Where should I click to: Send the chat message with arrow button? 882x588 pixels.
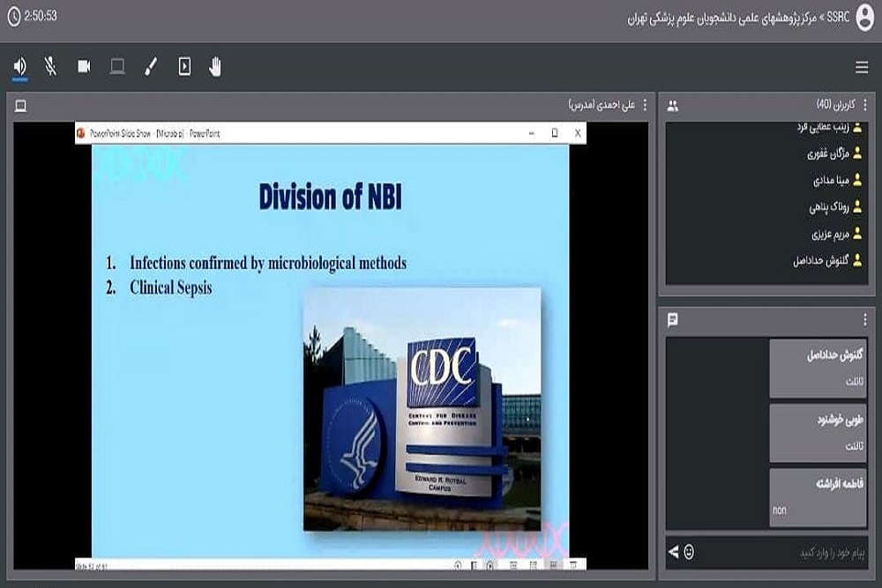point(674,552)
